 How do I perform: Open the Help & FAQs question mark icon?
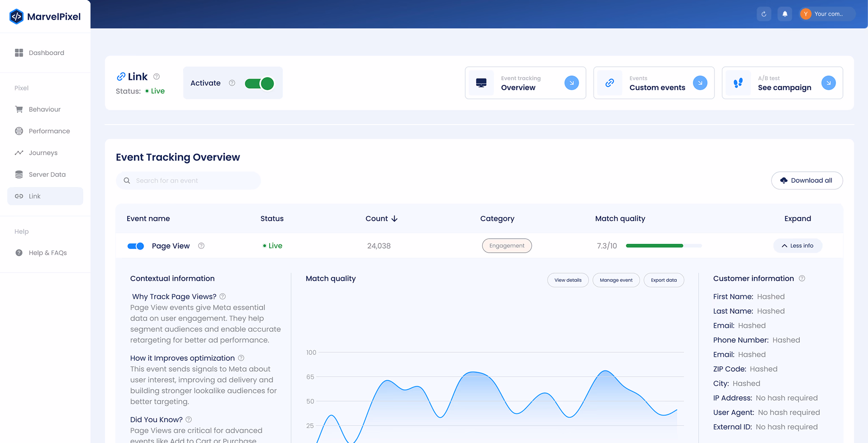[19, 253]
